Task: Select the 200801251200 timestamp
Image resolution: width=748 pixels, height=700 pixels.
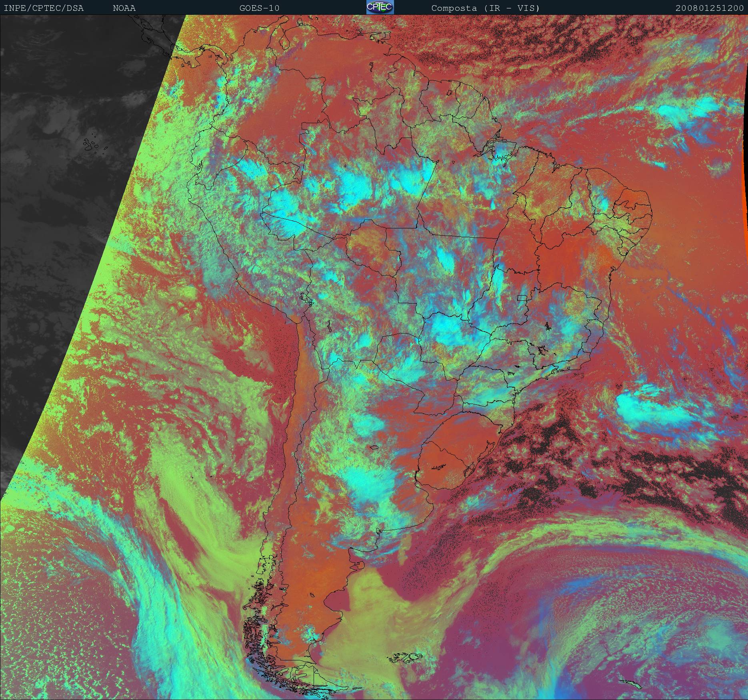Action: 709,8
